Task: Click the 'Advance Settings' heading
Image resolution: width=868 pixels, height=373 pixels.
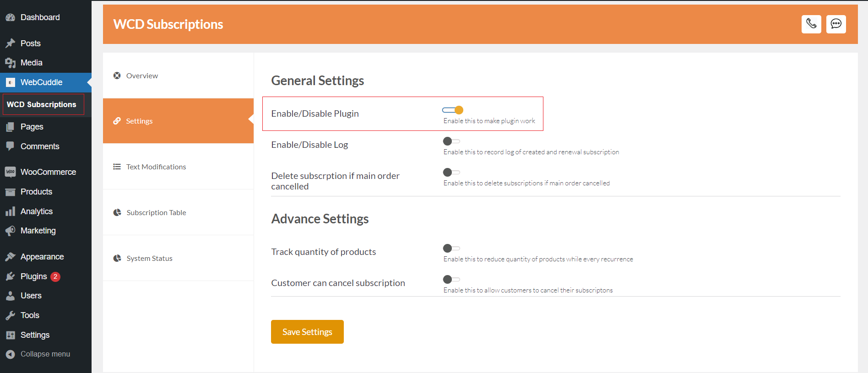Action: (x=320, y=219)
